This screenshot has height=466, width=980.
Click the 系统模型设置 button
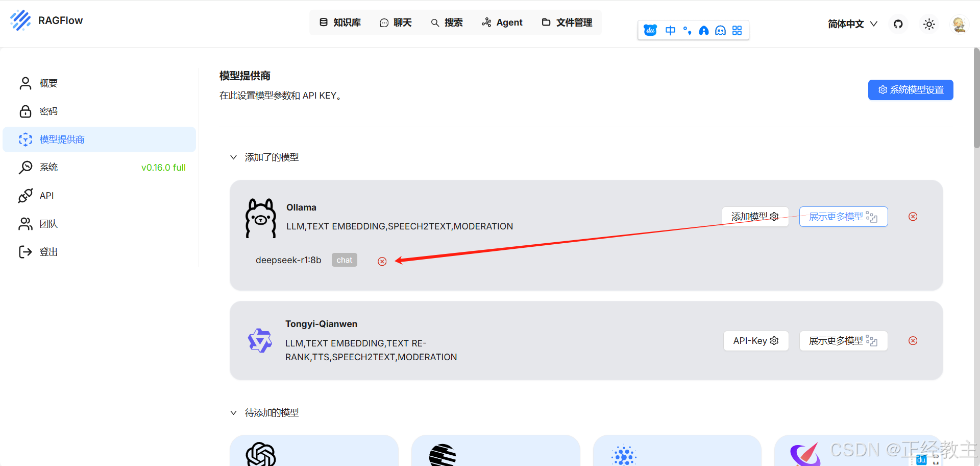911,90
